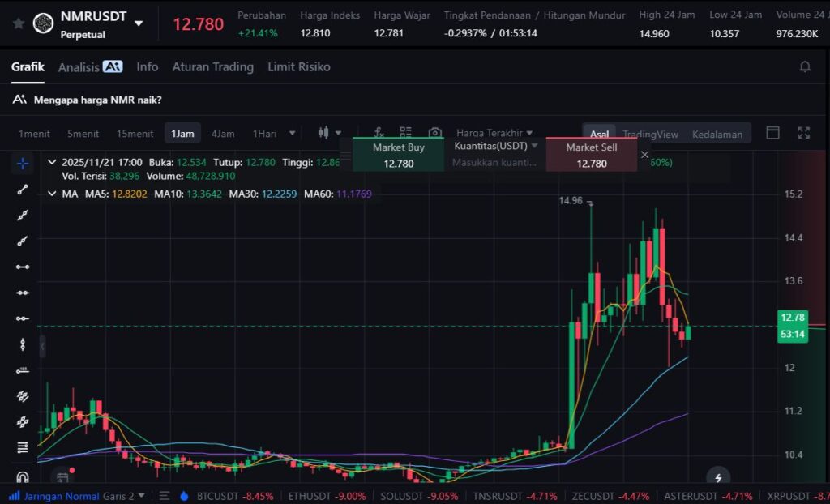Viewport: 830px width, 504px height.
Task: Switch to Kedalaman depth view
Action: 717,135
